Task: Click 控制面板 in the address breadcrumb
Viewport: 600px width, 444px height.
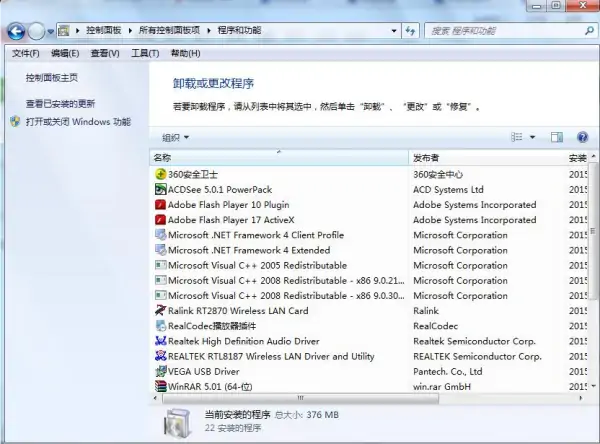Action: coord(103,30)
